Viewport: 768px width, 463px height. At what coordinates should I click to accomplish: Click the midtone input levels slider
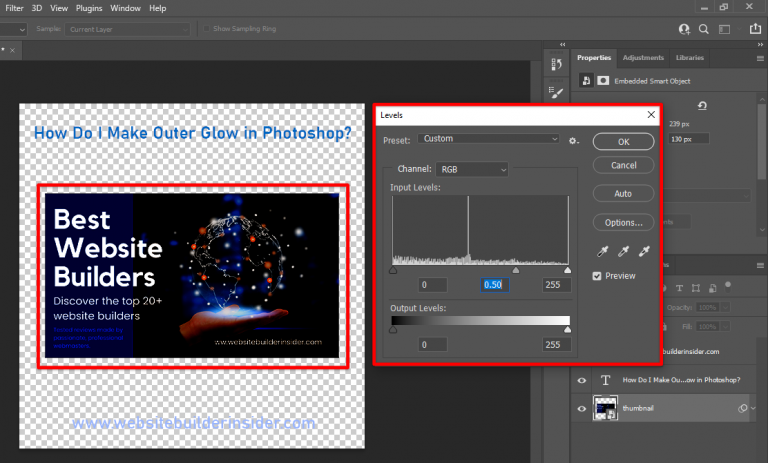(516, 270)
